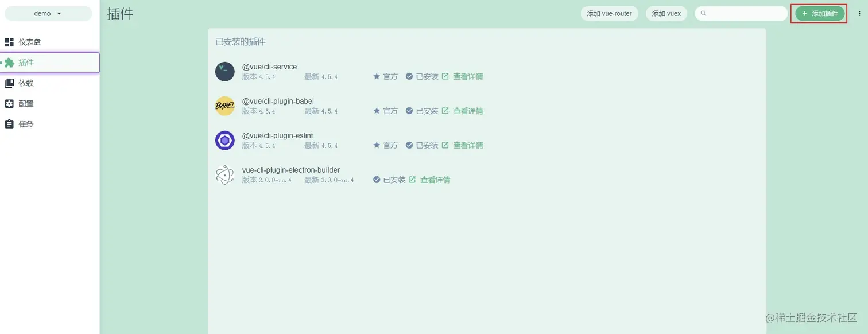This screenshot has width=868, height=334.
Task: Click the configuration gear icon
Action: click(9, 104)
